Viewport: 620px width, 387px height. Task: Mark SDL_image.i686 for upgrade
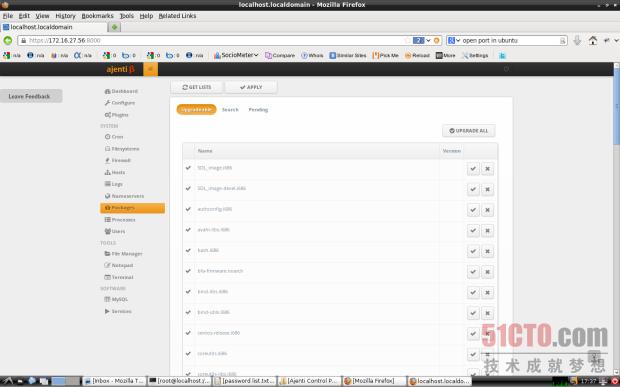(x=473, y=169)
